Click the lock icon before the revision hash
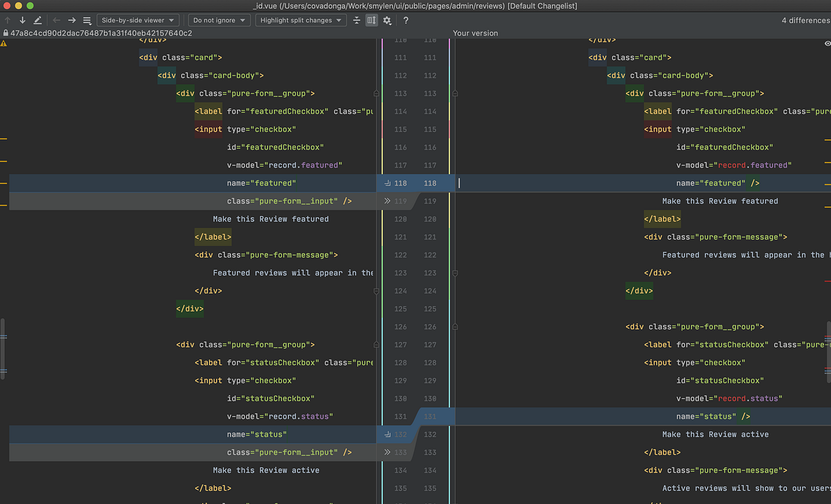831x504 pixels. click(x=6, y=33)
